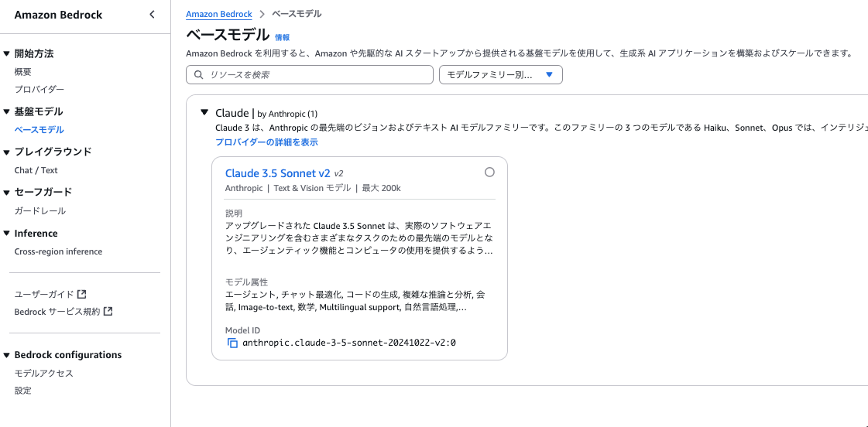Screen dimensions: 868x427
Task: Open モデルアクセス in the sidebar
Action: pos(43,374)
